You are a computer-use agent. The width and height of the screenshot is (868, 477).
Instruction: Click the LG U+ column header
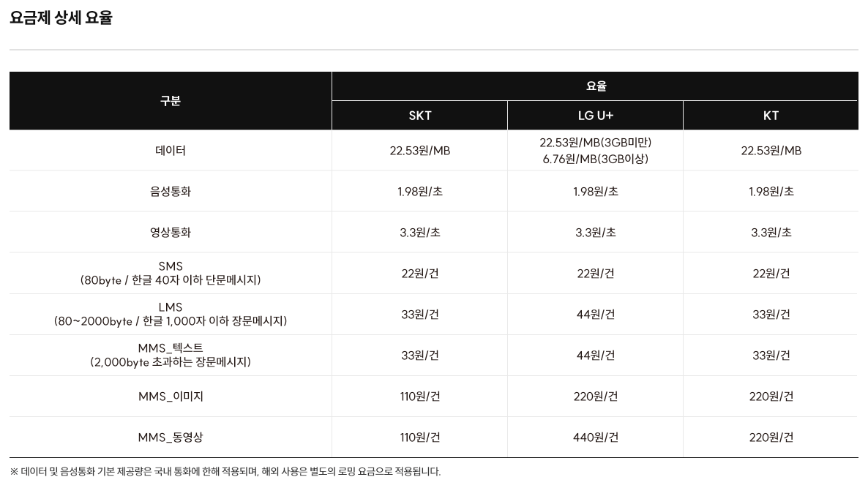595,116
